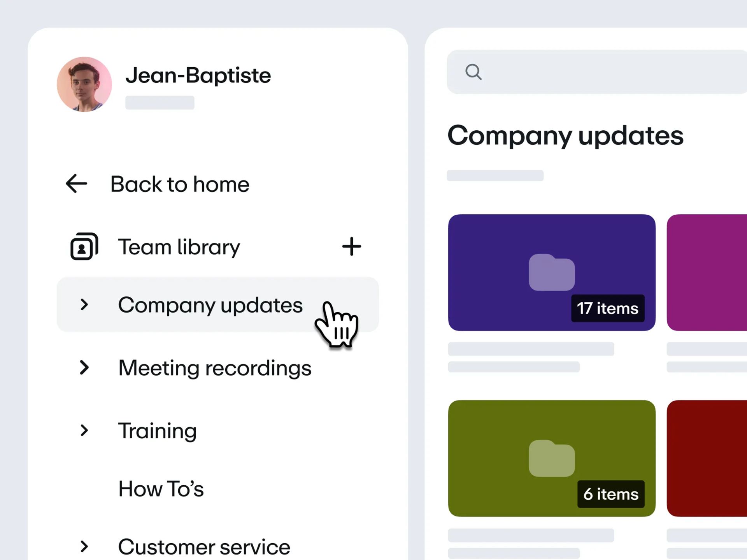Open the green 6 items folder card
This screenshot has width=747, height=560.
552,458
